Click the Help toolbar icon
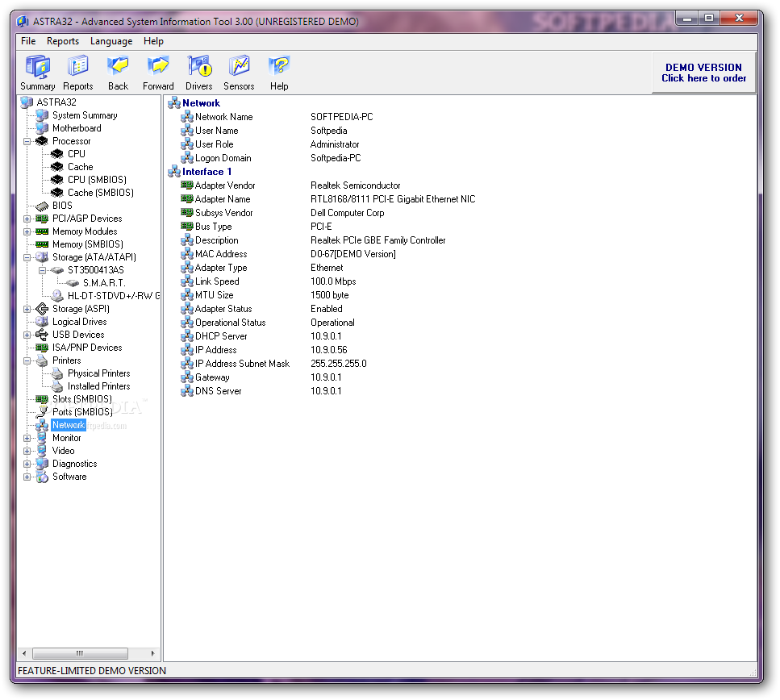The height and width of the screenshot is (700, 780). coord(279,73)
